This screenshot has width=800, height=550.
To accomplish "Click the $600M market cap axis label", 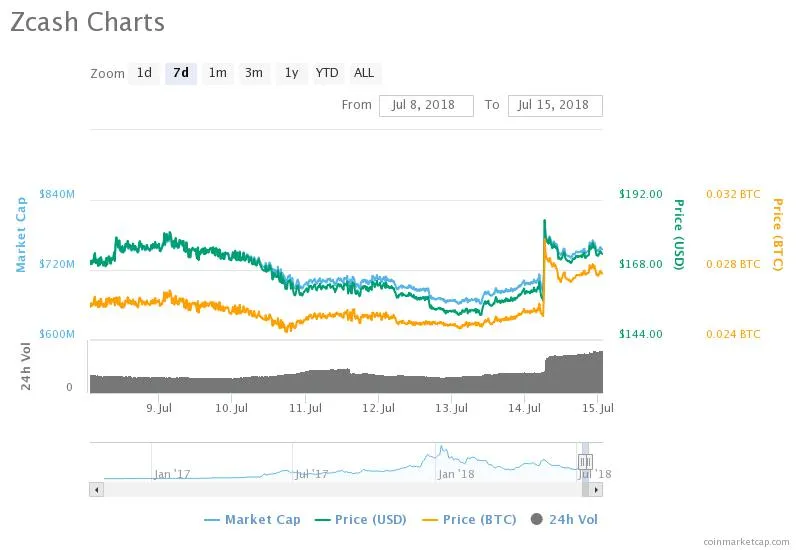I will coord(57,334).
